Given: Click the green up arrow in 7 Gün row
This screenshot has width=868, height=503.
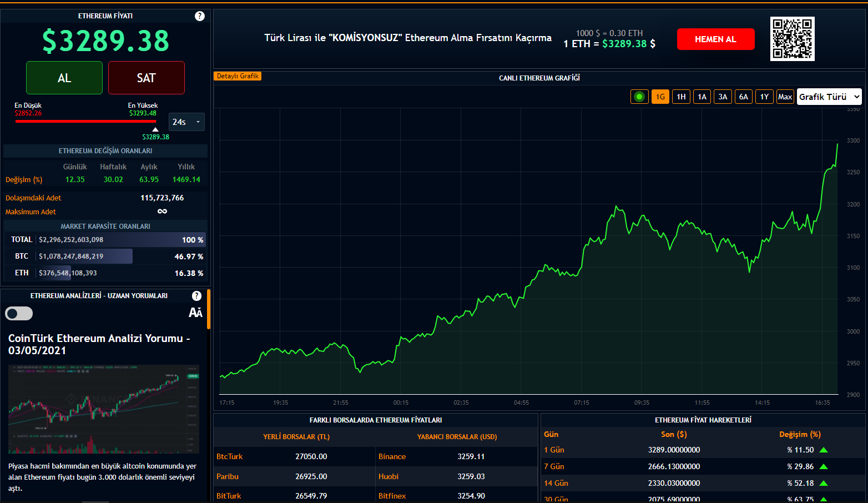Looking at the screenshot, I should tap(824, 467).
